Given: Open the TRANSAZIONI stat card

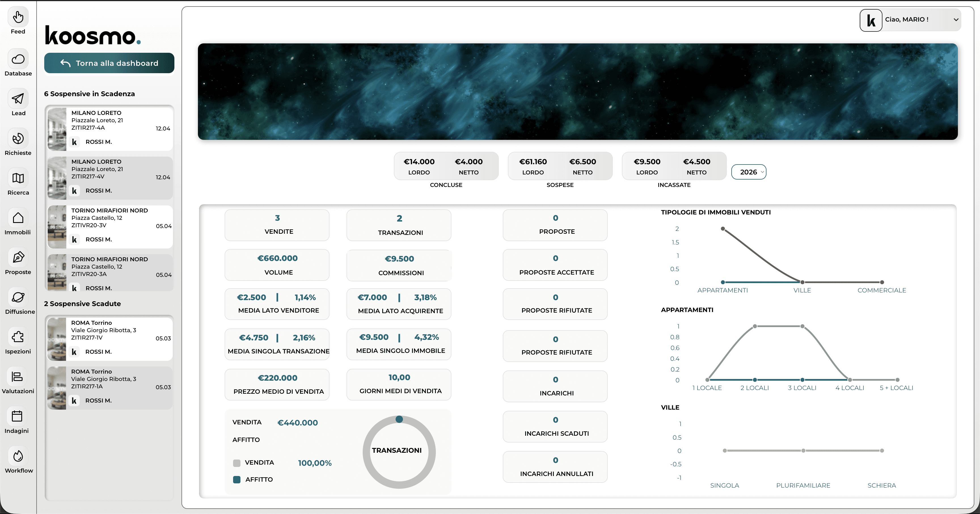Looking at the screenshot, I should (399, 225).
